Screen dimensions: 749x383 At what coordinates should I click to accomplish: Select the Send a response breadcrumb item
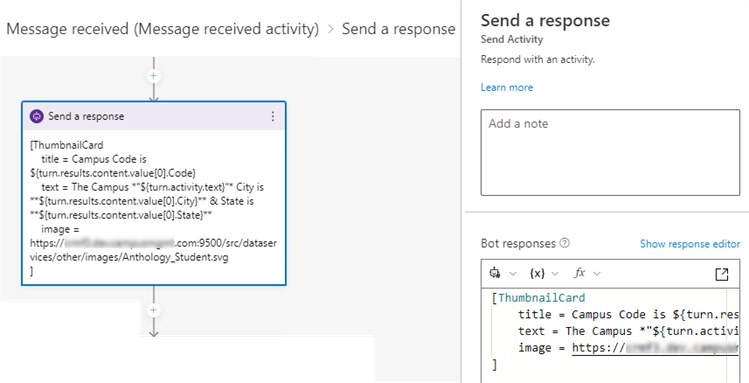click(398, 29)
